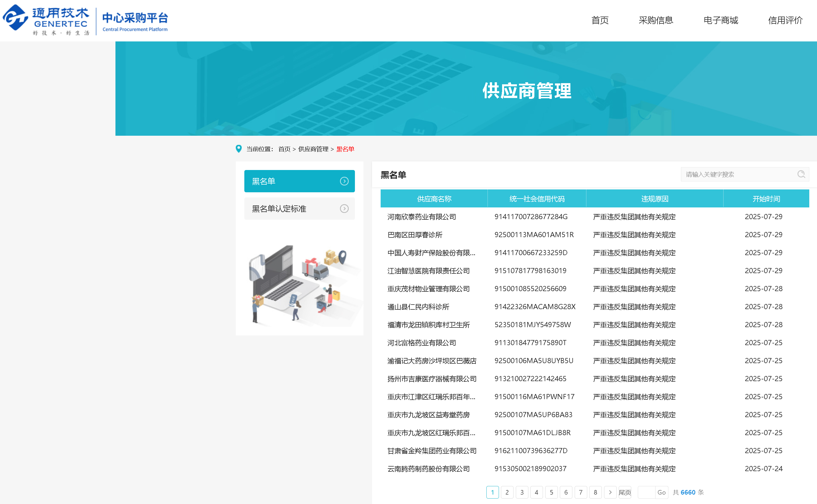
Task: Go to page 4
Action: [536, 492]
